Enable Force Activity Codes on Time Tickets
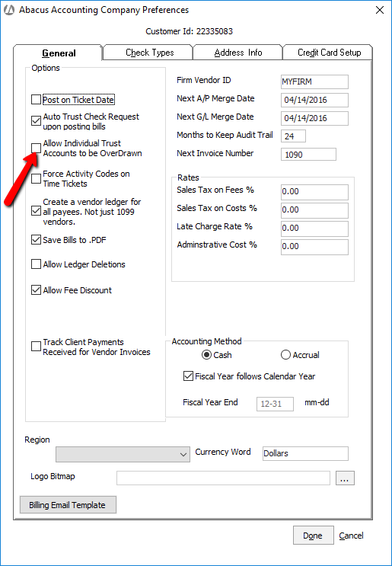392x566 pixels. tap(36, 178)
